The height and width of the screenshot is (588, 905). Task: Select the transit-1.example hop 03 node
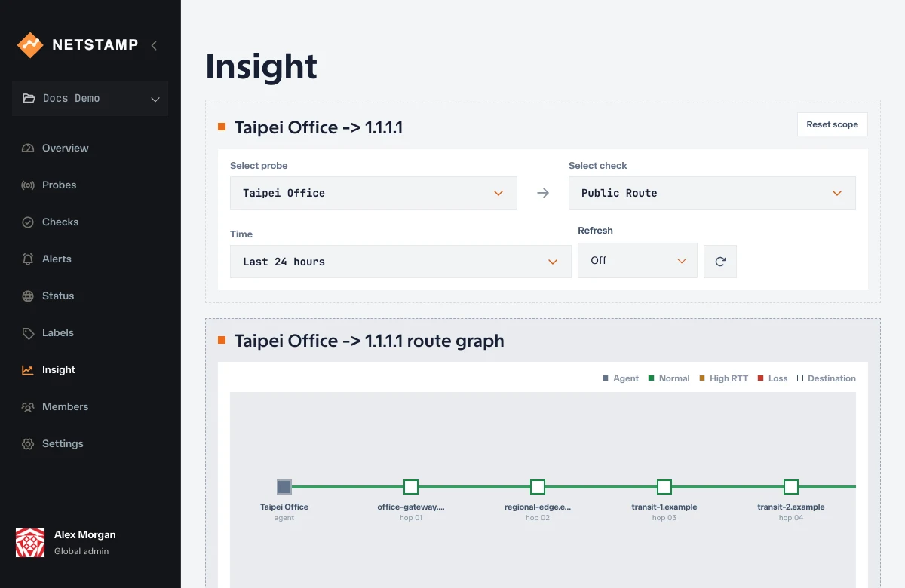664,487
